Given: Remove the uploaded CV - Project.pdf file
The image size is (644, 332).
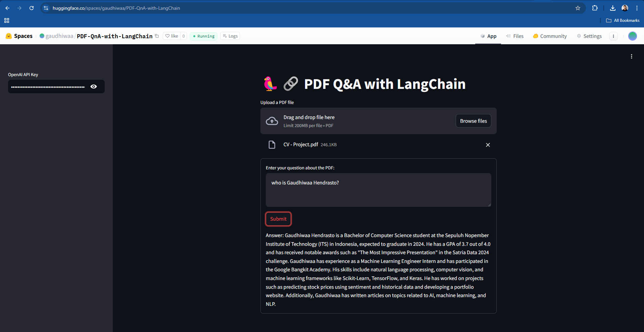Looking at the screenshot, I should pyautogui.click(x=488, y=145).
